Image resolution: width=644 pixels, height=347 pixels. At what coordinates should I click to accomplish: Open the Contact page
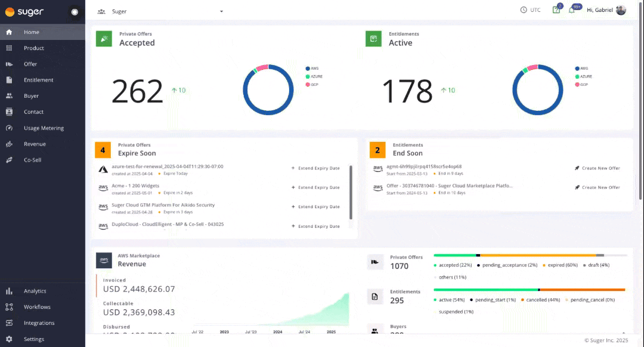pyautogui.click(x=43, y=111)
